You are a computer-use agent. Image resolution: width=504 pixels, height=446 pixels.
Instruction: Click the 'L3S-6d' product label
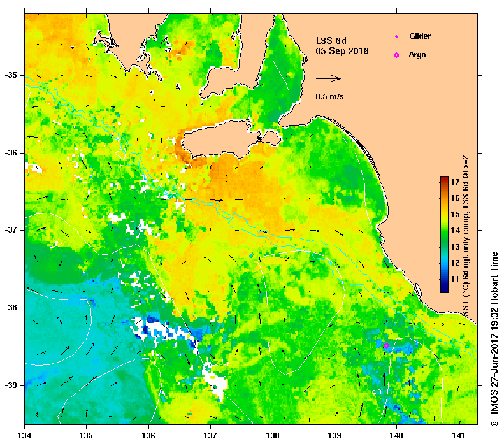331,41
